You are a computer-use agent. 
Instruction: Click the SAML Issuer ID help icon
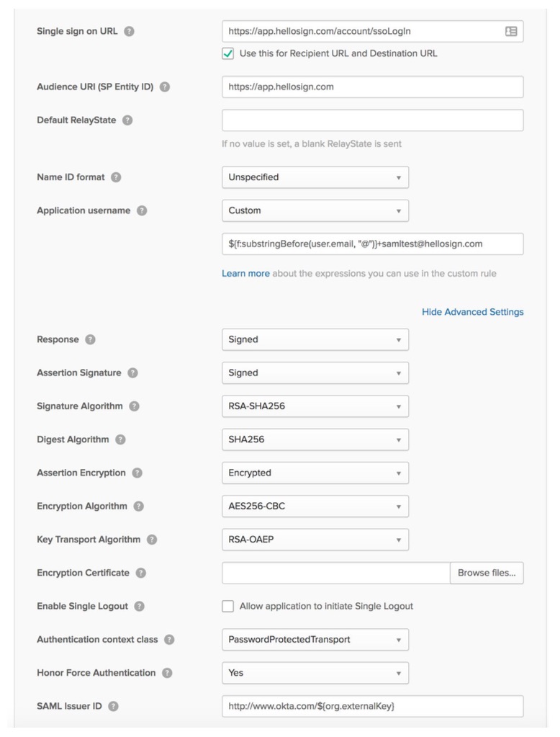point(113,707)
